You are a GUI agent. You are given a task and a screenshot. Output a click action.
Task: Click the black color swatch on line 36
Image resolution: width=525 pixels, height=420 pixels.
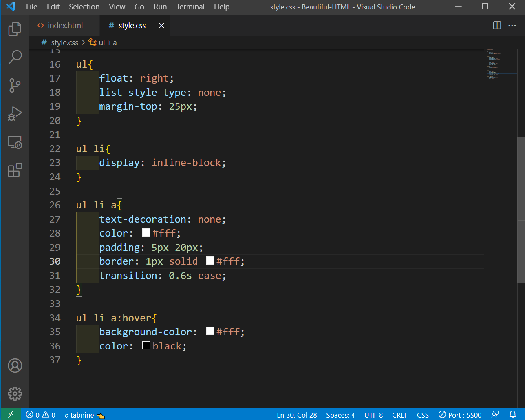(x=146, y=345)
